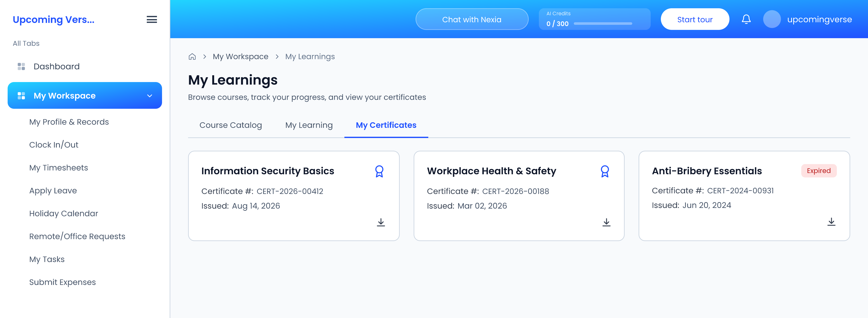This screenshot has height=318, width=868.
Task: Go to My Tasks
Action: (47, 259)
